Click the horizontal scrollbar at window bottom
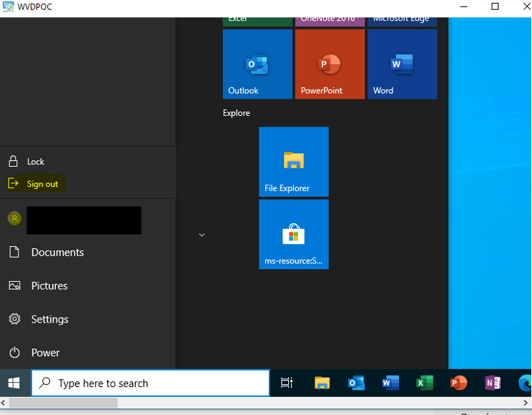532x415 pixels. 63,404
